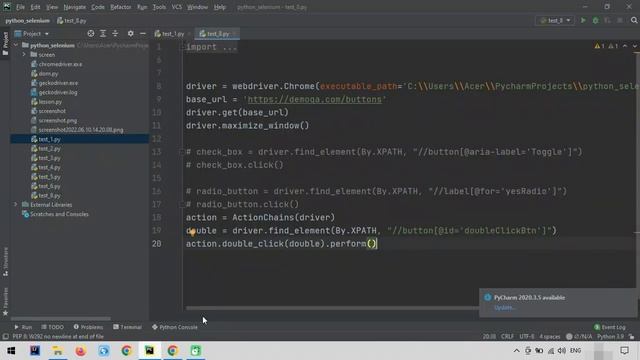640x360 pixels.
Task: Change CRLF line separator in status bar
Action: [x=507, y=337]
